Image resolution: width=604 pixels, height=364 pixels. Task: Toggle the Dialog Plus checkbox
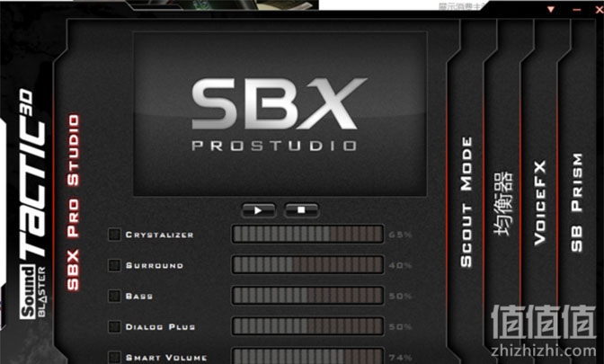[x=114, y=326]
